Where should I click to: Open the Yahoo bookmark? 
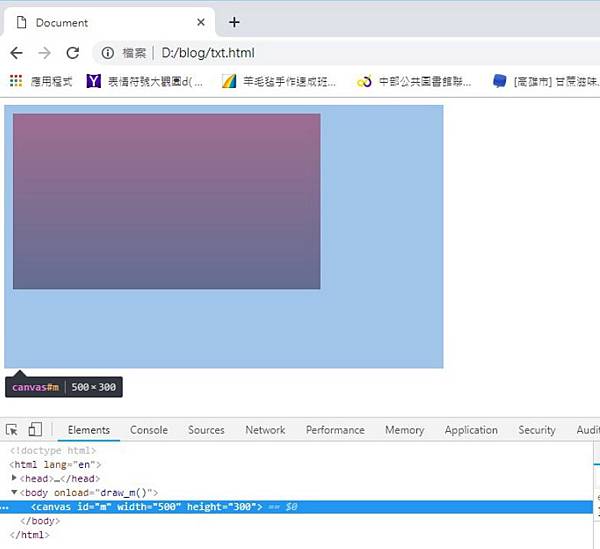pyautogui.click(x=94, y=82)
